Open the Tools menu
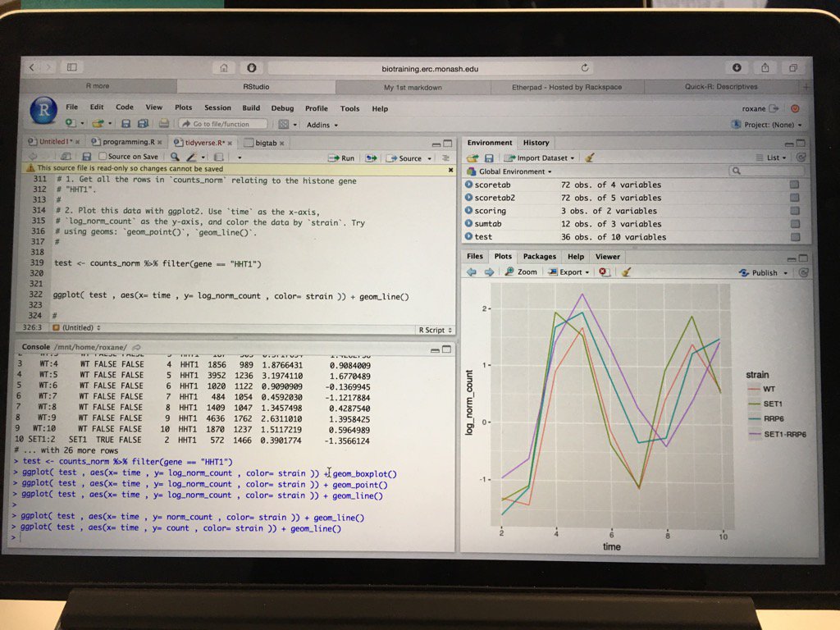The width and height of the screenshot is (840, 630). click(x=349, y=108)
